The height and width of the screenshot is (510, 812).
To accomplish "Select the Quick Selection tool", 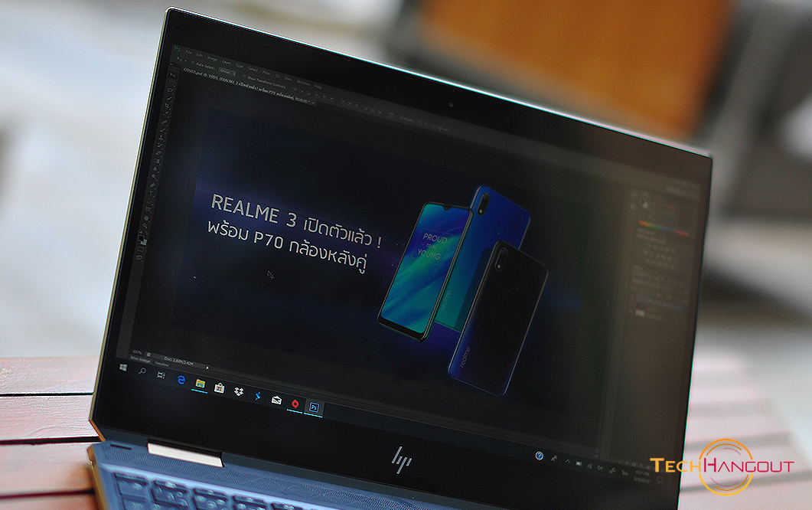I will (x=168, y=99).
